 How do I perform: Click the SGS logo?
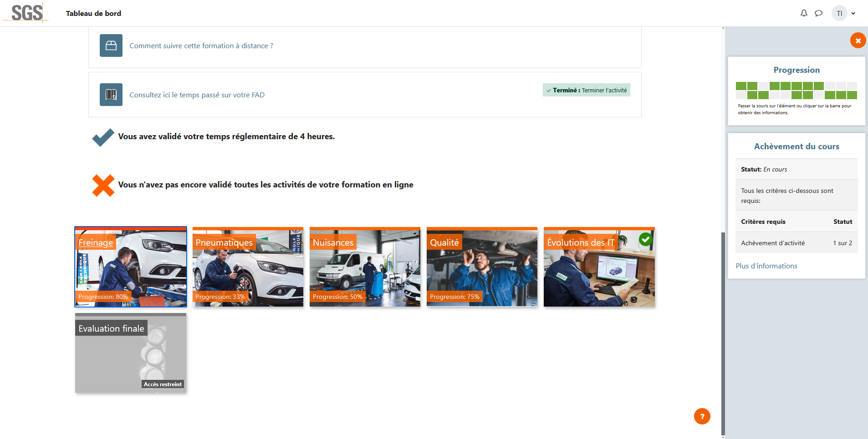[27, 13]
